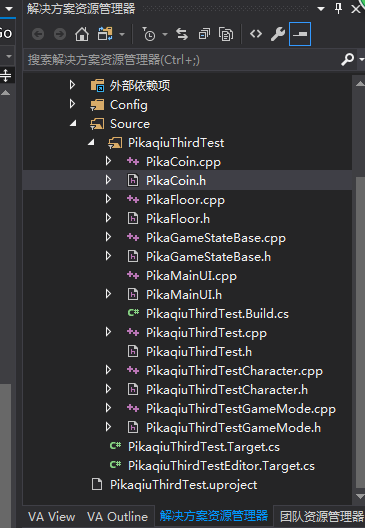This screenshot has width=365, height=528.
Task: Select PikaGameStateBase.cpp file
Action: (216, 238)
